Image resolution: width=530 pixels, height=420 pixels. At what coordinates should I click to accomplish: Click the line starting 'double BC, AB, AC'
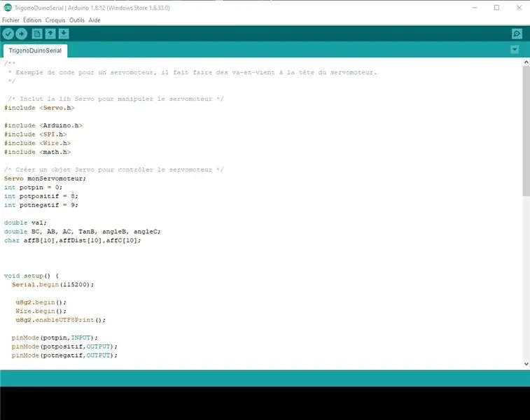(x=82, y=232)
